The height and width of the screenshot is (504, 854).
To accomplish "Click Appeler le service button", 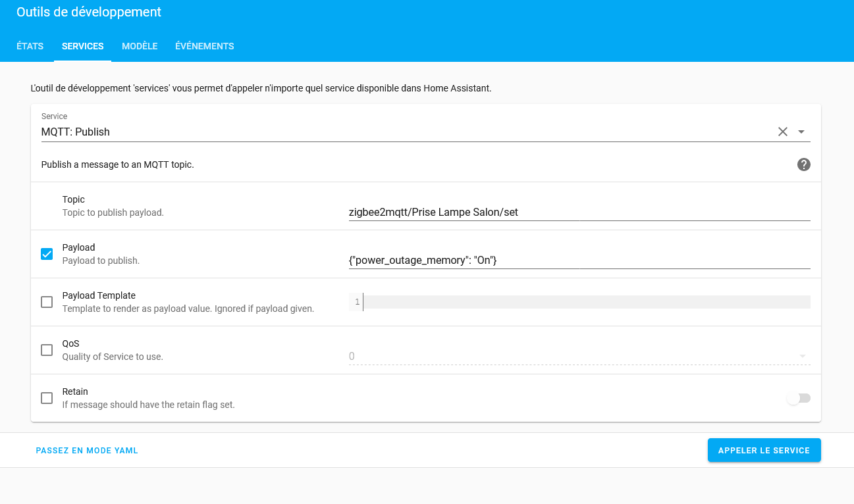I will click(x=764, y=450).
